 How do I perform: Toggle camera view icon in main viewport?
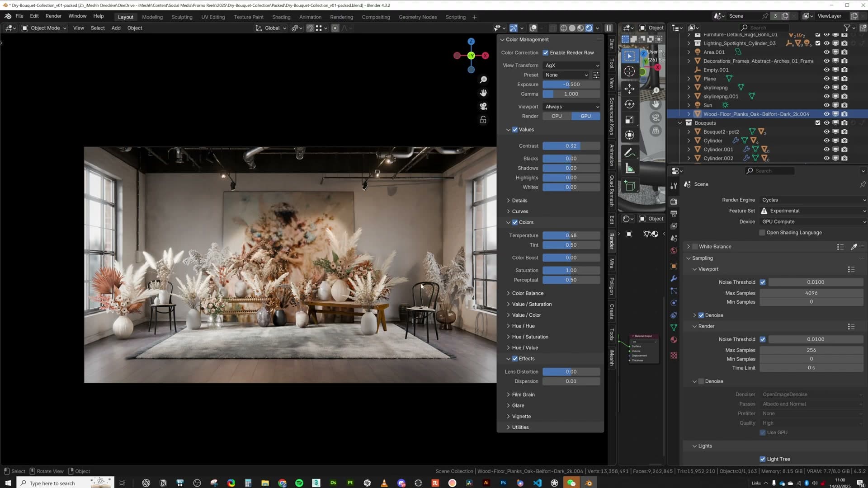click(483, 106)
